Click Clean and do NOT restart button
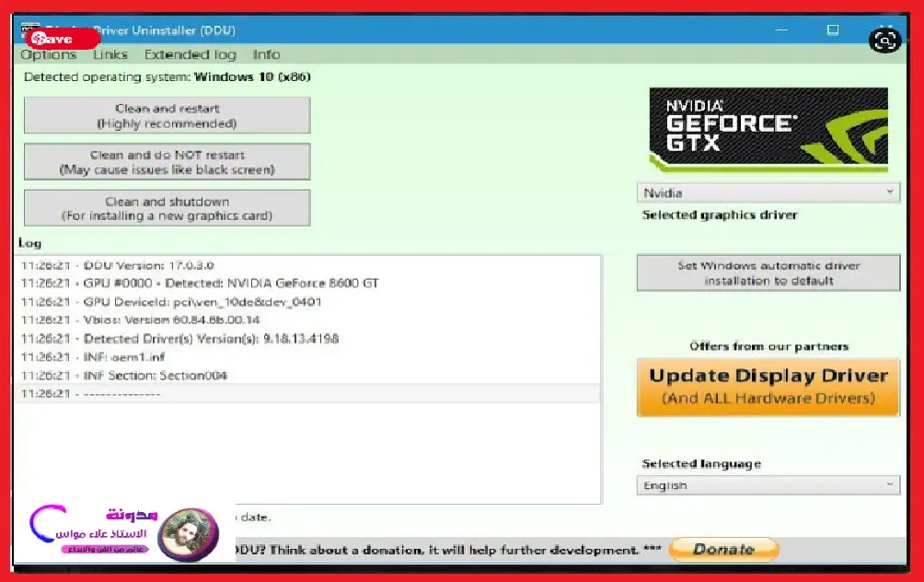 coord(167,161)
